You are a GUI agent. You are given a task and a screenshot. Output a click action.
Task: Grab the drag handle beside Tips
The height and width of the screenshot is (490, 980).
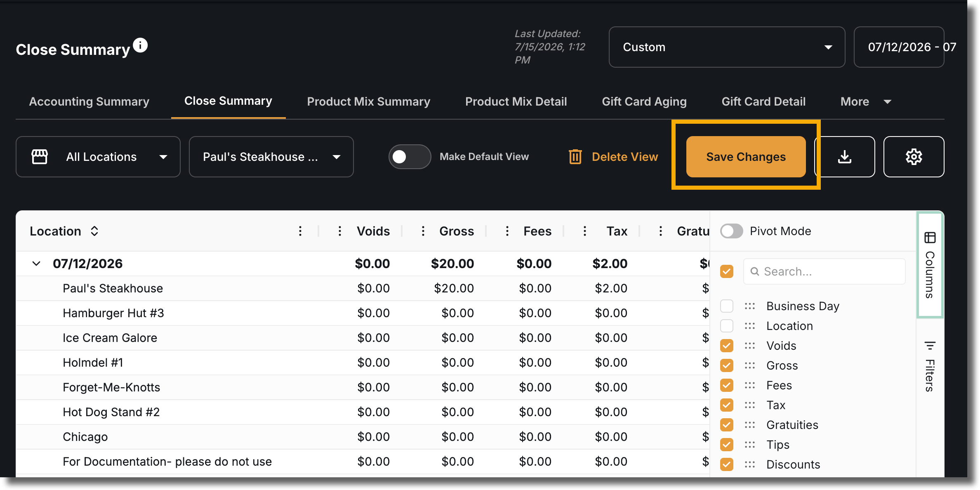pyautogui.click(x=750, y=445)
